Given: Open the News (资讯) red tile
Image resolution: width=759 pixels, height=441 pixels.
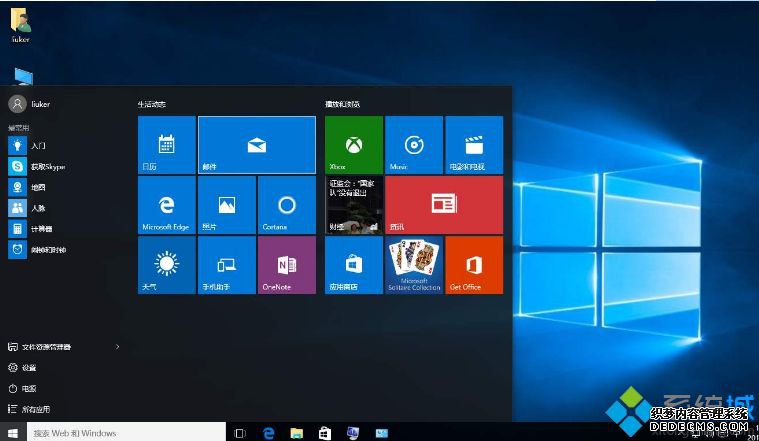Looking at the screenshot, I should point(444,205).
